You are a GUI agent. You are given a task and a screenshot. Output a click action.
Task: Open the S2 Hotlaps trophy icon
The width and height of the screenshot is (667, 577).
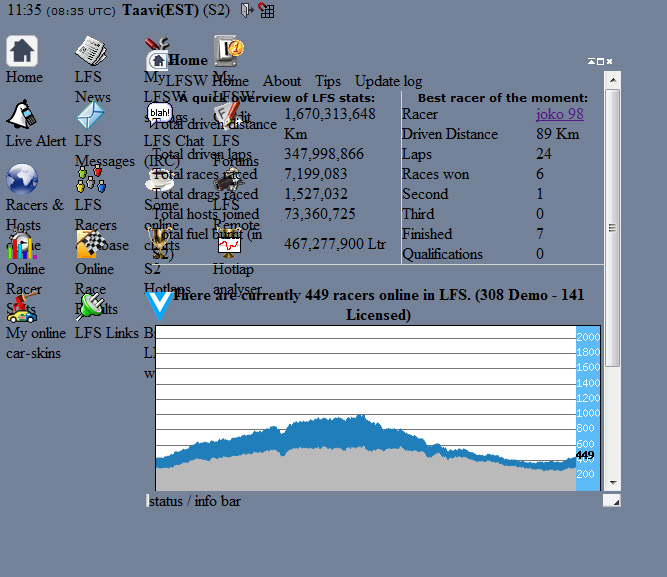(160, 241)
